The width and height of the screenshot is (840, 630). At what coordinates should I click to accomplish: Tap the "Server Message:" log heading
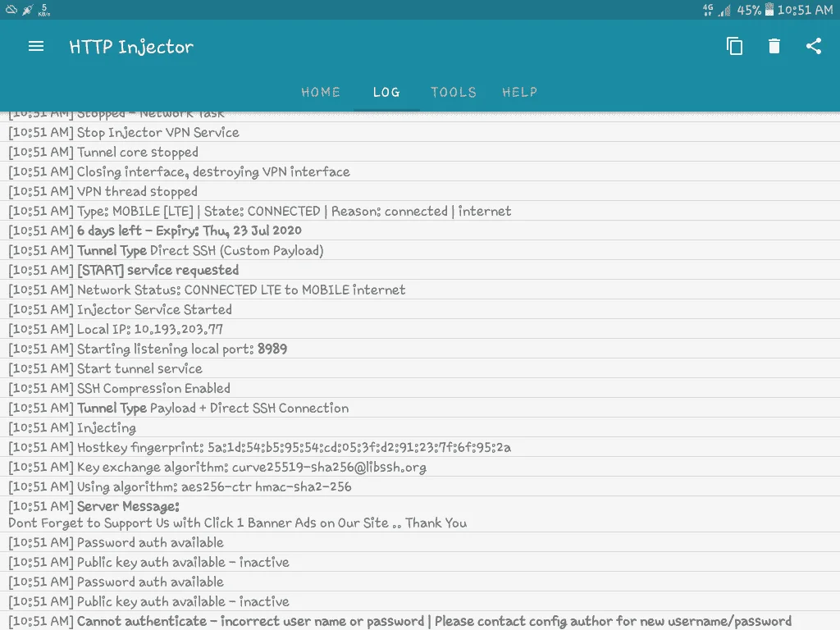(x=128, y=506)
